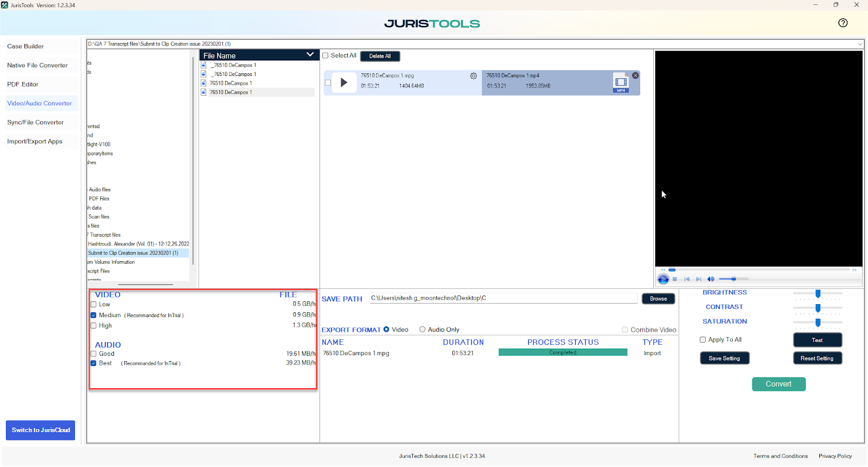868x467 pixels.
Task: Open Import/Export Apps
Action: tap(35, 141)
